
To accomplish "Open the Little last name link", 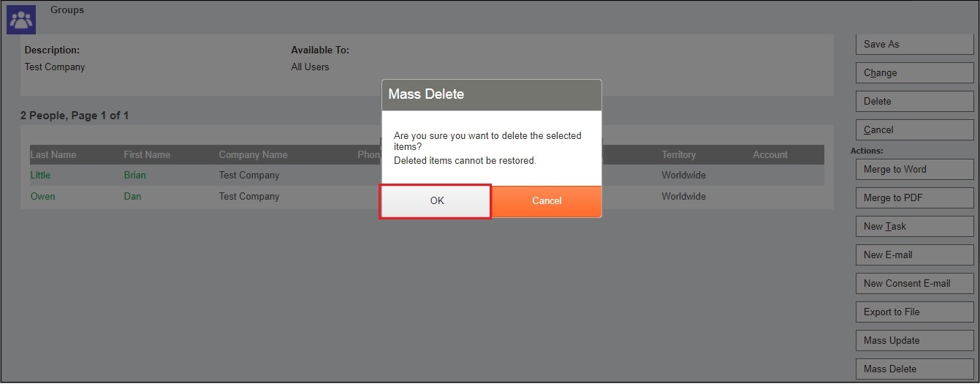I will pos(40,176).
